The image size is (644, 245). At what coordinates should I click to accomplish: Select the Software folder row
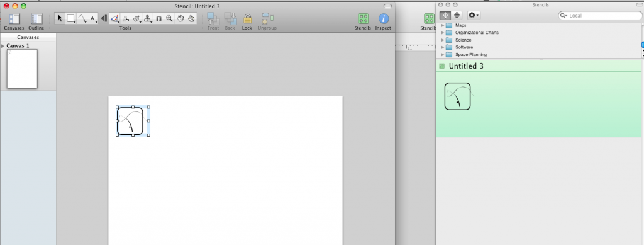tap(538, 47)
